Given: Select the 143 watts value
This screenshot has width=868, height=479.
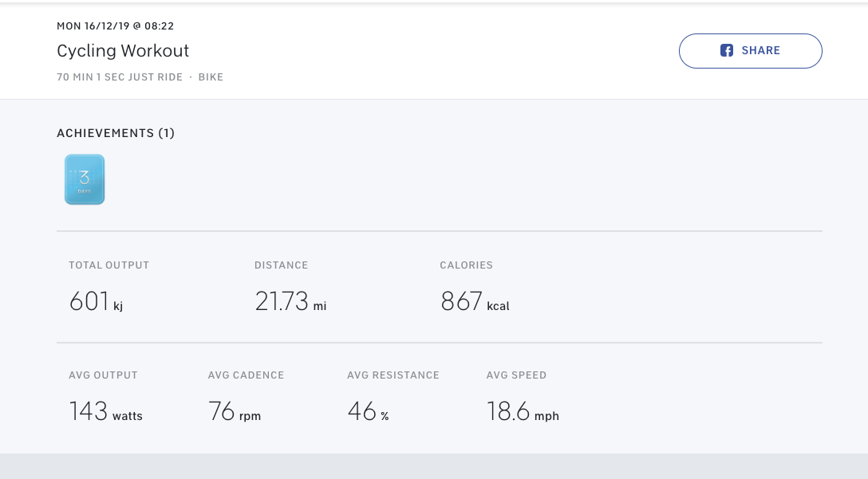Looking at the screenshot, I should [105, 412].
